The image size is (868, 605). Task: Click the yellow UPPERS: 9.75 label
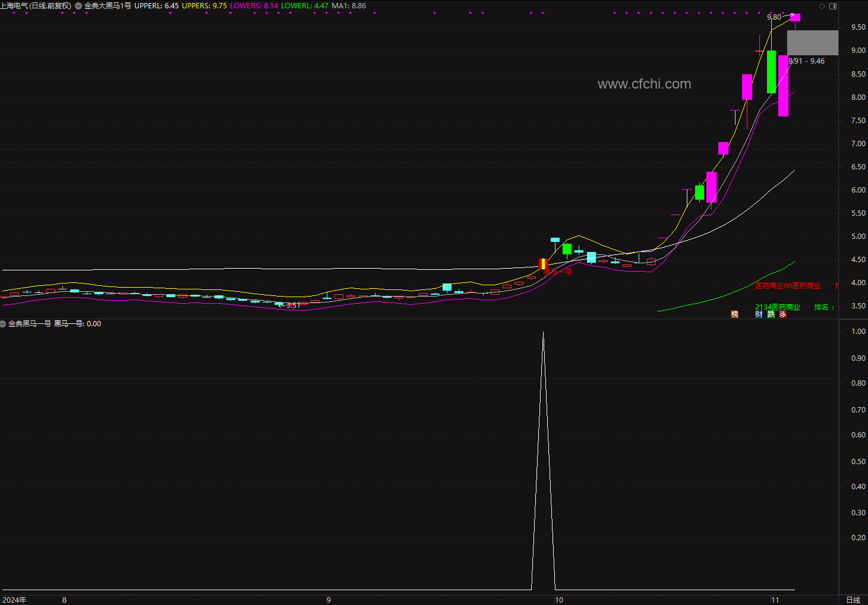(204, 6)
